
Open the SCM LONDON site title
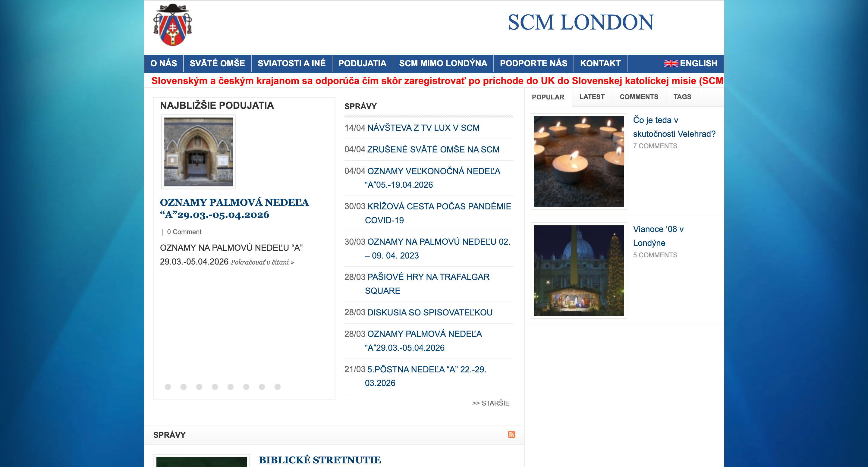click(x=580, y=22)
